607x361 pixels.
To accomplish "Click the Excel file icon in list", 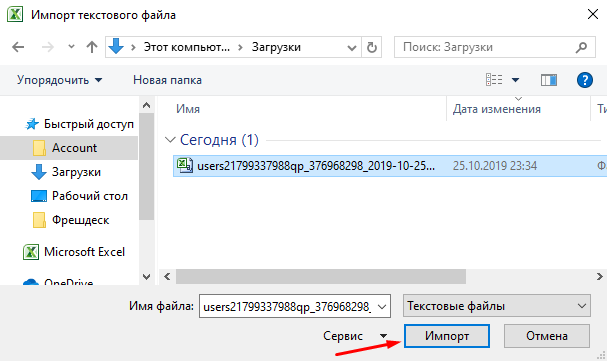I will tap(185, 166).
